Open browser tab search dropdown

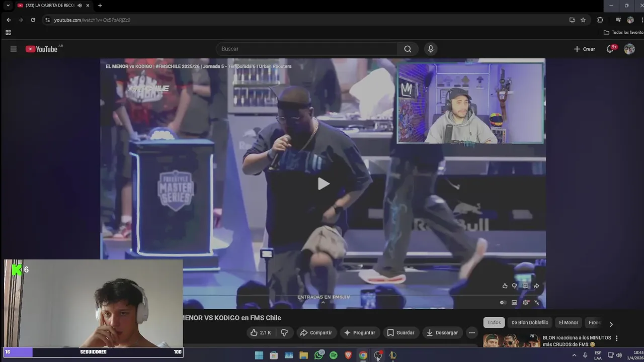click(x=8, y=6)
